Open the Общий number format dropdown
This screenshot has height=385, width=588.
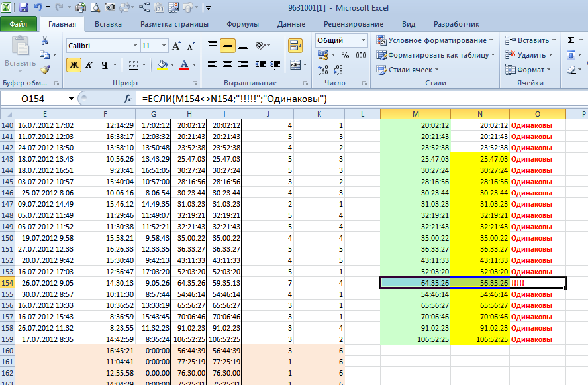[x=363, y=40]
